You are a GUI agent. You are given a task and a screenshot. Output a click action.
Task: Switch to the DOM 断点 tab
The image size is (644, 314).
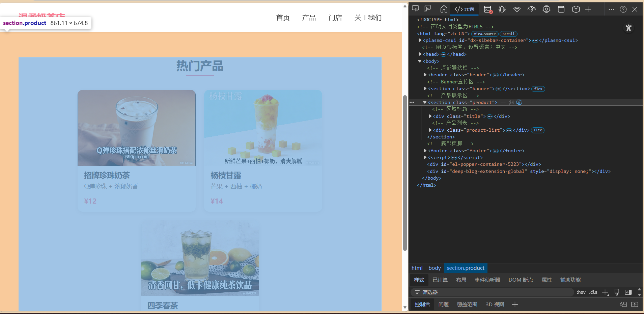point(521,280)
